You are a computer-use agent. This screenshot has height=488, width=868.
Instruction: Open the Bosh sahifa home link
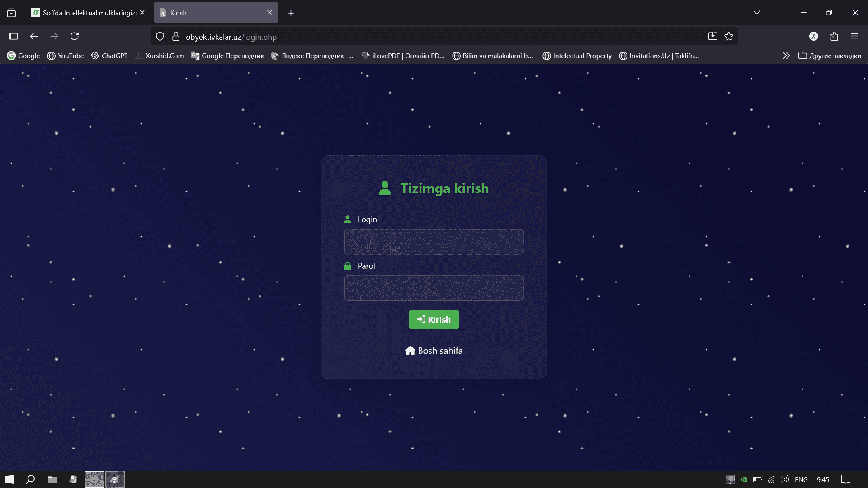[434, 351]
